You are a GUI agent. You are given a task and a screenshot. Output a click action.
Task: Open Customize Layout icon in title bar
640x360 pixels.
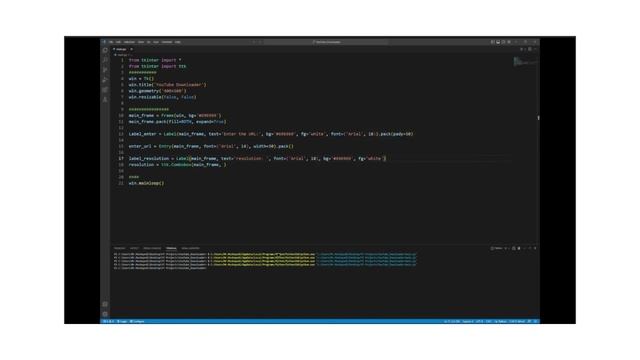pyautogui.click(x=509, y=42)
